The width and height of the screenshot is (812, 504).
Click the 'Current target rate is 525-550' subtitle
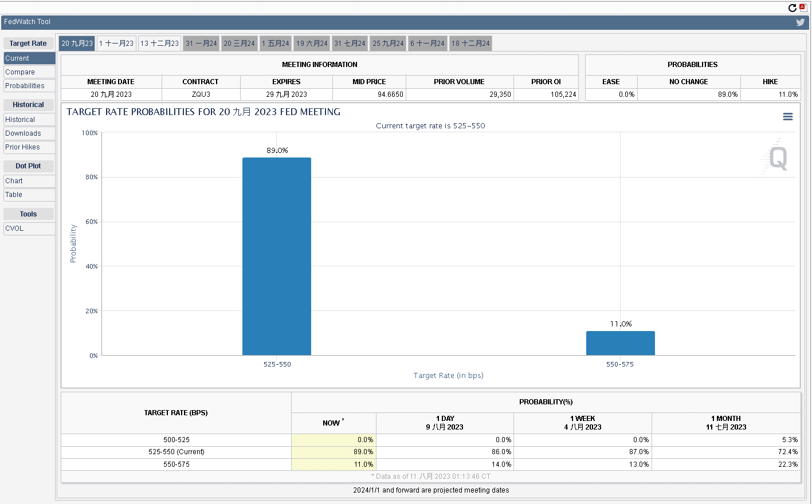430,125
